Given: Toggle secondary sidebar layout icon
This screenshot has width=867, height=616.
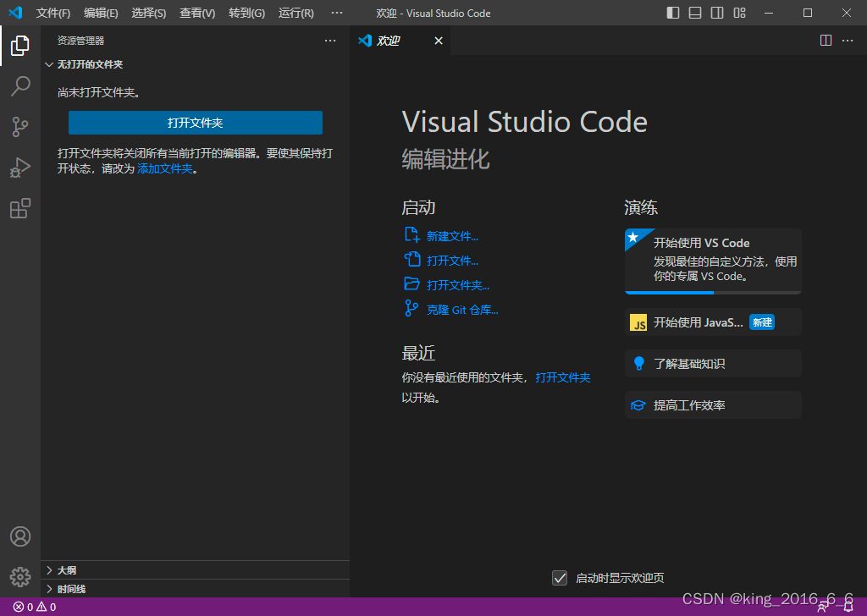Looking at the screenshot, I should click(x=717, y=13).
